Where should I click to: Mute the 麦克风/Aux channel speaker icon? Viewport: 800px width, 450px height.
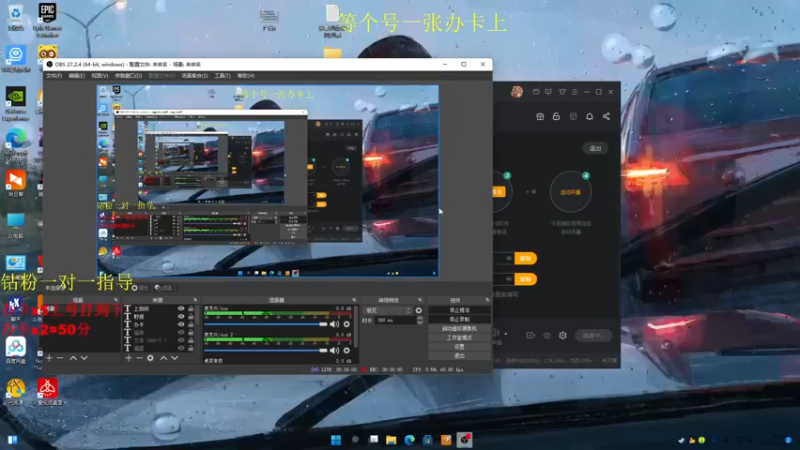(334, 324)
